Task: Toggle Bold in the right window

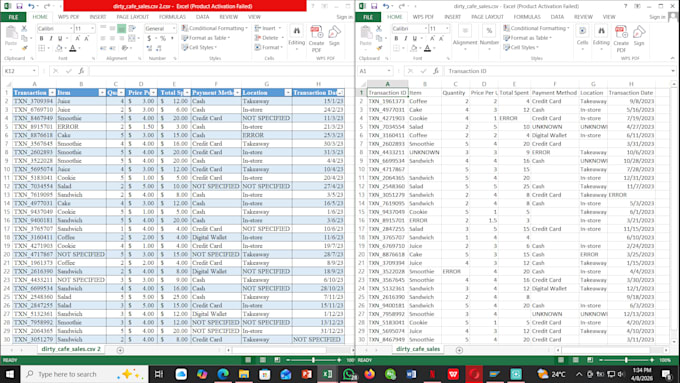Action: pyautogui.click(x=396, y=38)
